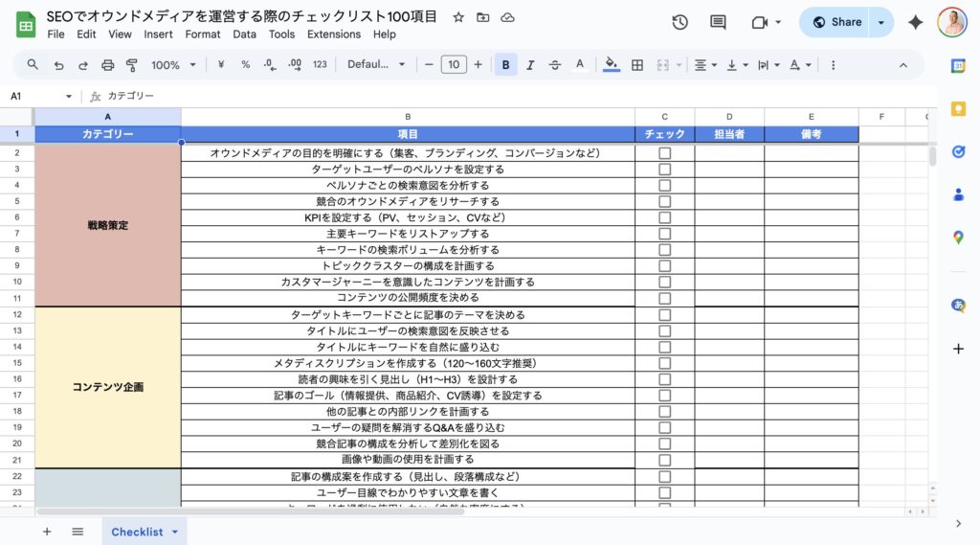Image resolution: width=980 pixels, height=545 pixels.
Task: Open the comments panel icon
Action: click(x=718, y=22)
